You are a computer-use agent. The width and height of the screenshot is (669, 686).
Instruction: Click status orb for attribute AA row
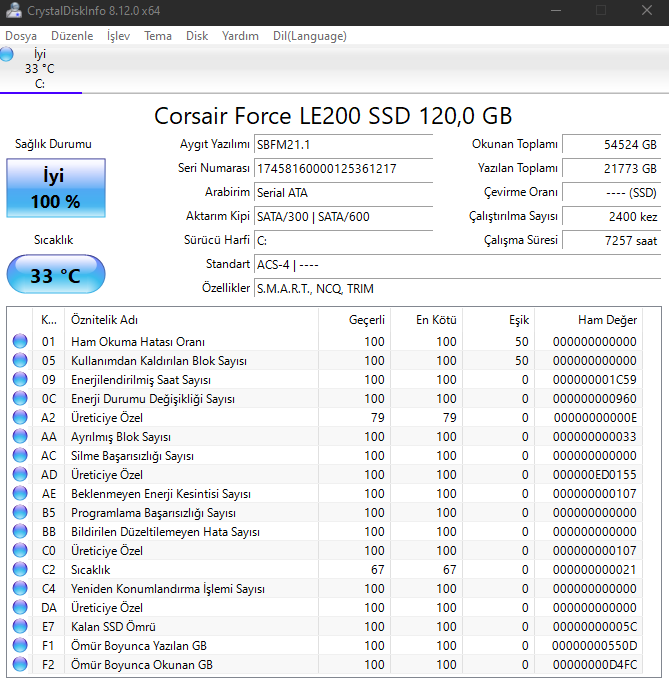[x=20, y=436]
